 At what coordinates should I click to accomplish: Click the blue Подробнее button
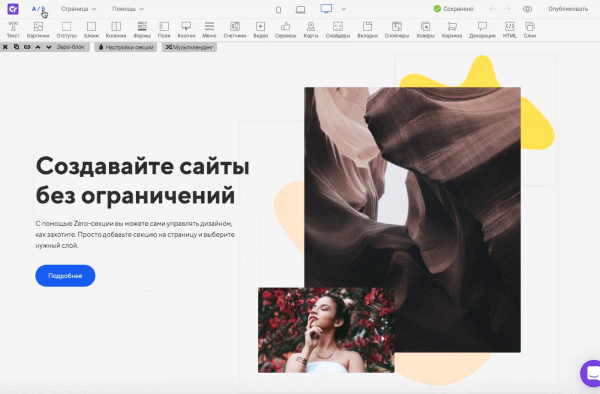(65, 275)
